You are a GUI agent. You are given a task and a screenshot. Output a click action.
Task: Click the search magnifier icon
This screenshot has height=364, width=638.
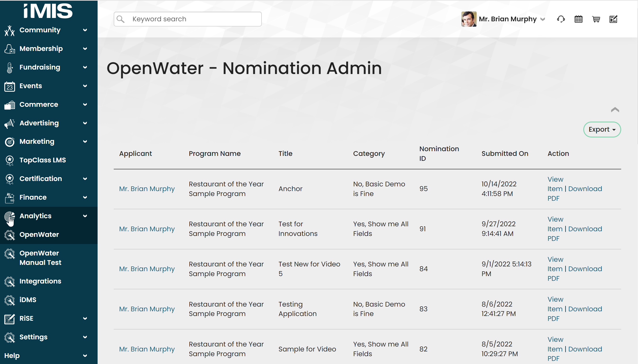click(x=120, y=19)
